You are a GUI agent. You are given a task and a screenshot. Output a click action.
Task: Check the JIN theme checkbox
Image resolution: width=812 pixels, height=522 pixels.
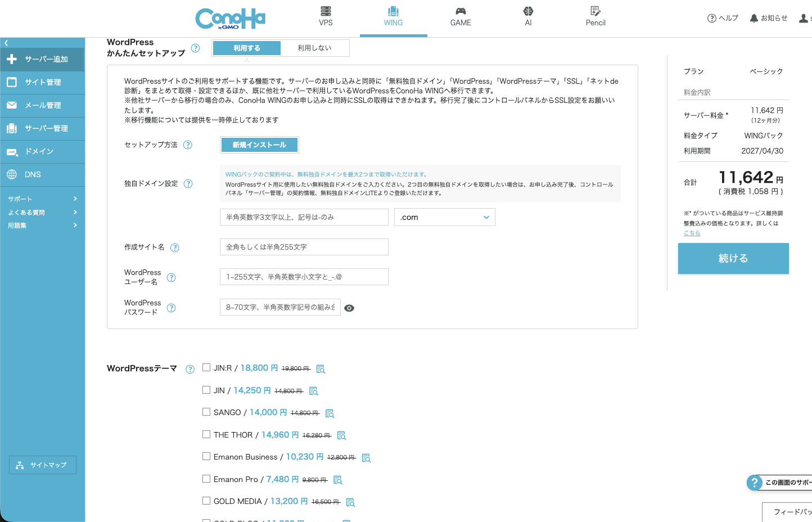pos(206,390)
